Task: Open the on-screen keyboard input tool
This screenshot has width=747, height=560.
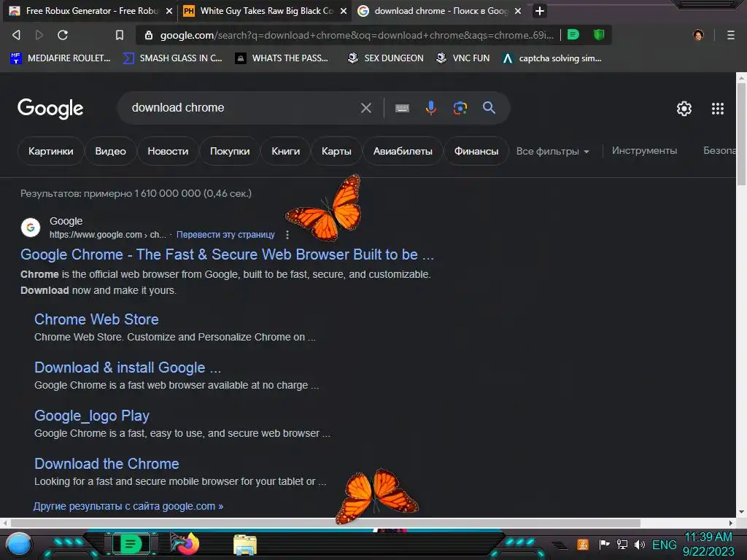Action: 402,108
